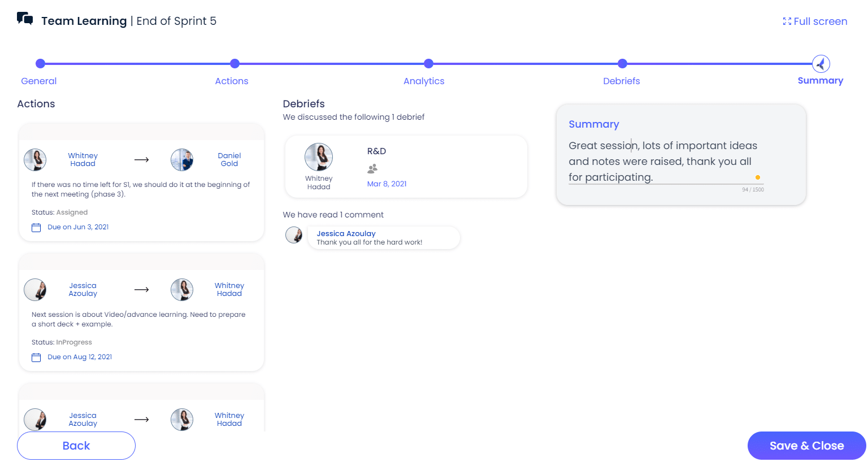Click the participants group icon under R&D
This screenshot has width=868, height=462.
[x=372, y=168]
